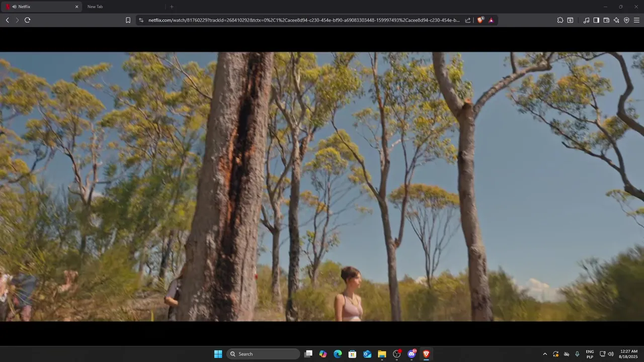Change the ENG PLP input language

pyautogui.click(x=590, y=354)
